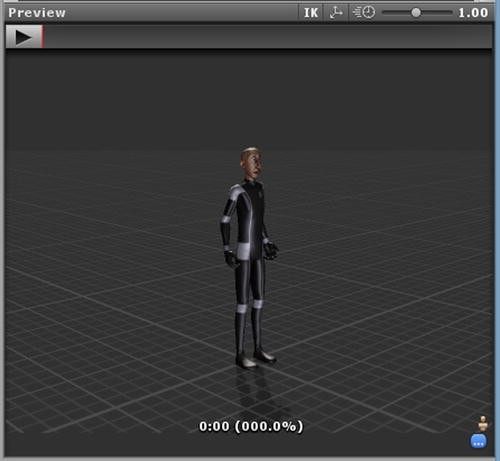Click the 0:00 (000.0%) time readout
500x461 pixels.
pos(251,426)
